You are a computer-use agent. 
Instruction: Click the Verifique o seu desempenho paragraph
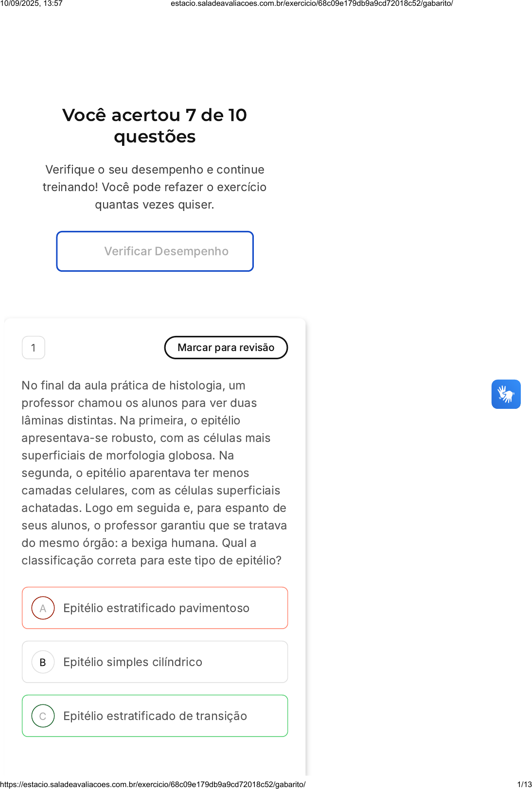click(x=155, y=187)
